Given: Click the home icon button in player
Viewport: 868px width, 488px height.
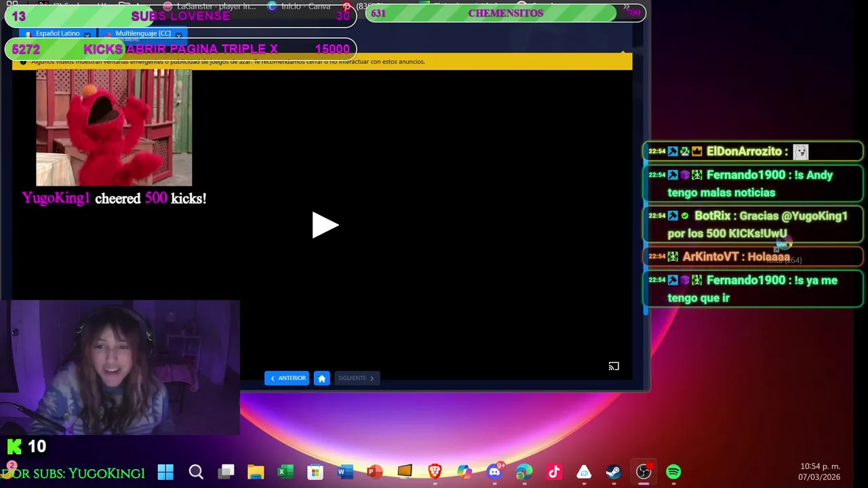Looking at the screenshot, I should click(x=322, y=378).
